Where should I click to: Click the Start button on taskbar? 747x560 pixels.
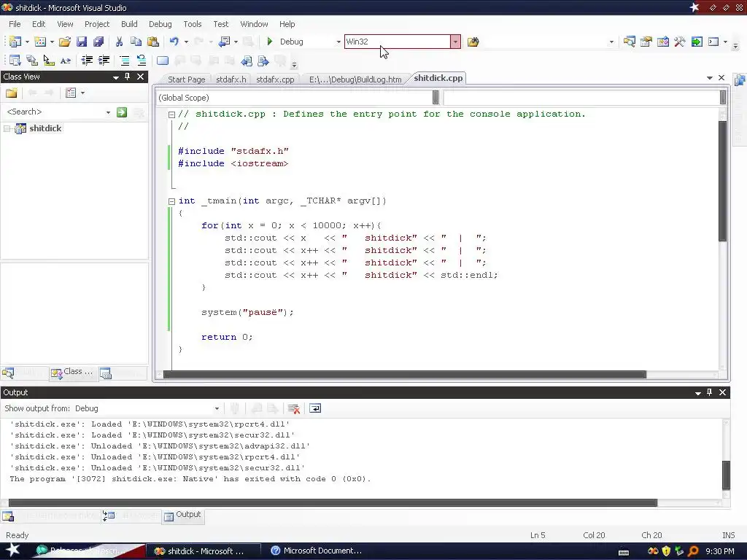(12, 551)
